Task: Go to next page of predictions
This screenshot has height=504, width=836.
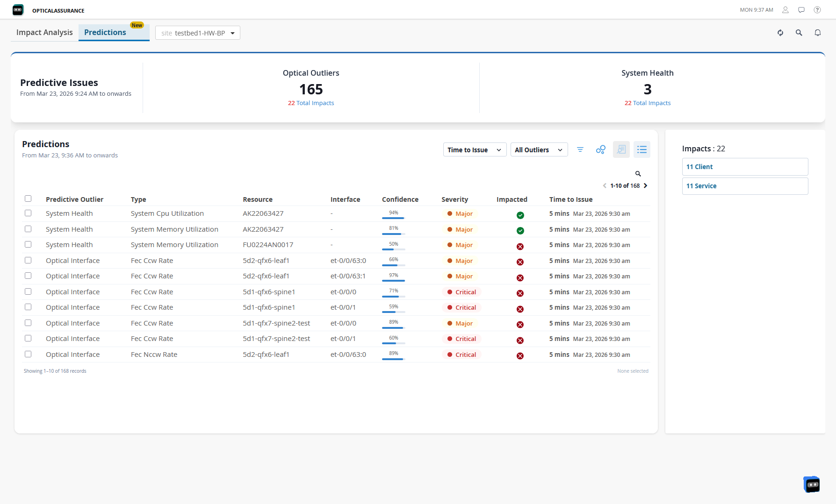Action: coord(646,186)
